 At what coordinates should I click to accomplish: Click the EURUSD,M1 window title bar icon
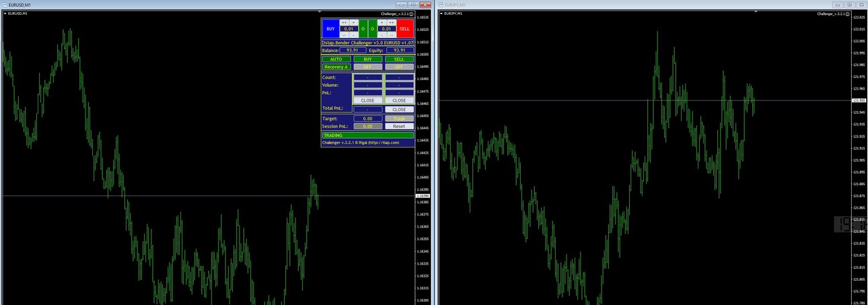coord(5,5)
